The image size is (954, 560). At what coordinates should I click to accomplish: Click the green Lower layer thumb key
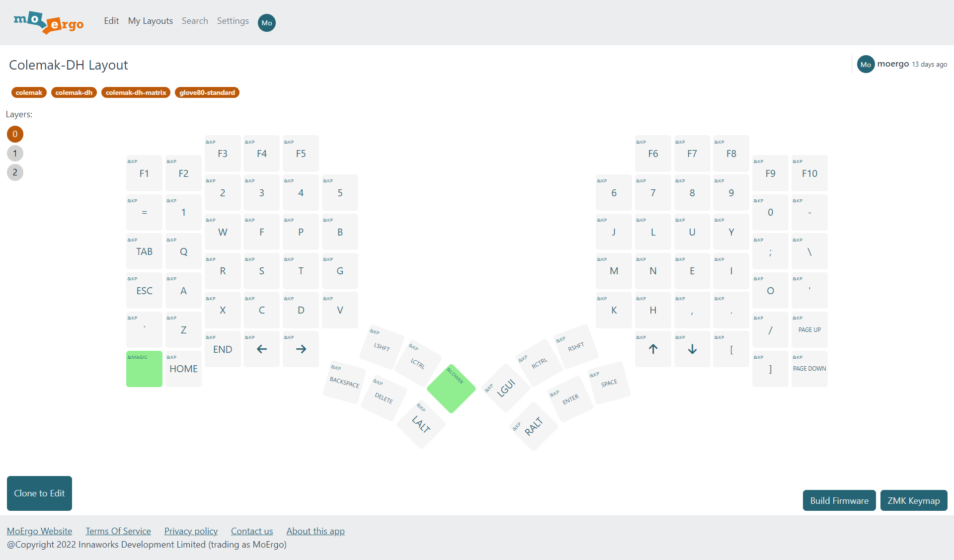[x=451, y=388]
